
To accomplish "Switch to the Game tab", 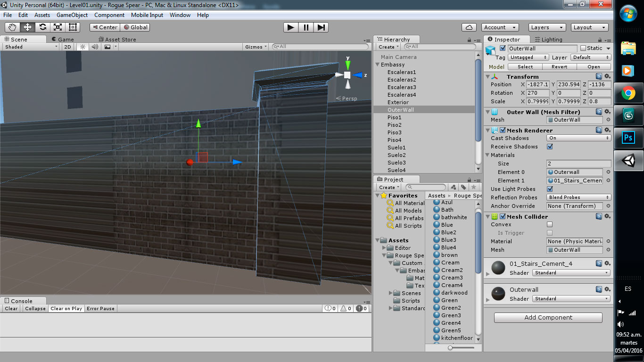I will (63, 40).
